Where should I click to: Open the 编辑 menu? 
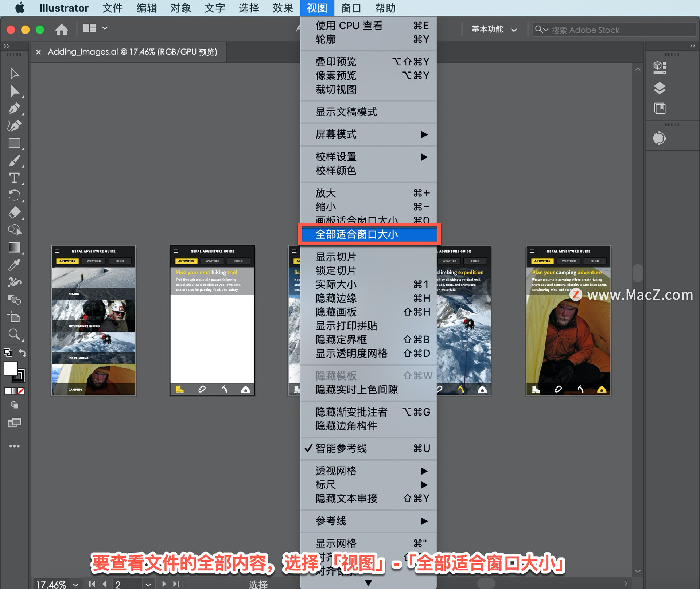point(147,8)
